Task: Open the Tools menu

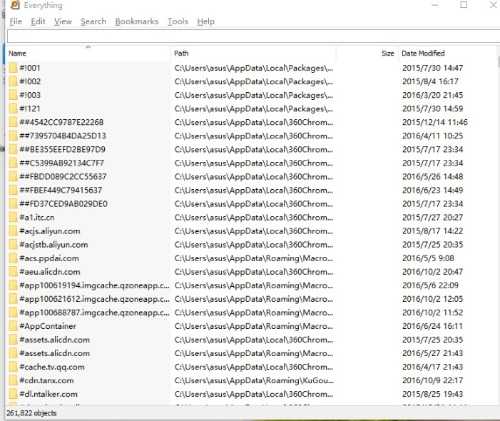Action: click(x=178, y=21)
